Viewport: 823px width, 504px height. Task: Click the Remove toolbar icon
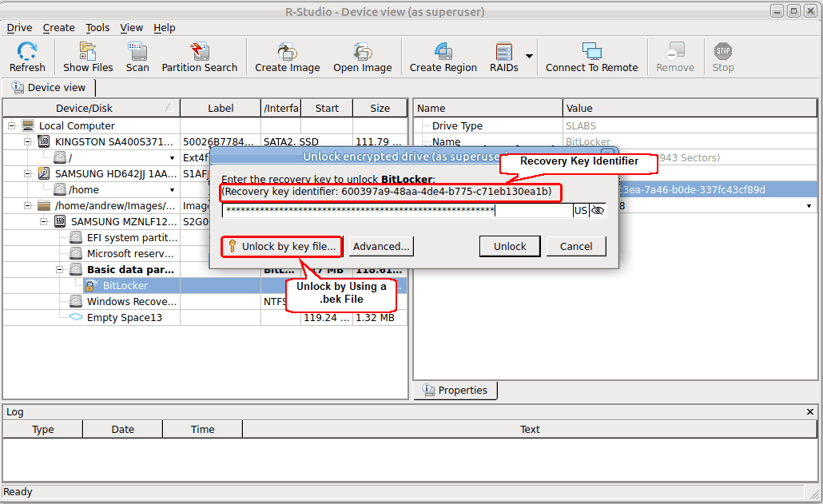tap(675, 52)
